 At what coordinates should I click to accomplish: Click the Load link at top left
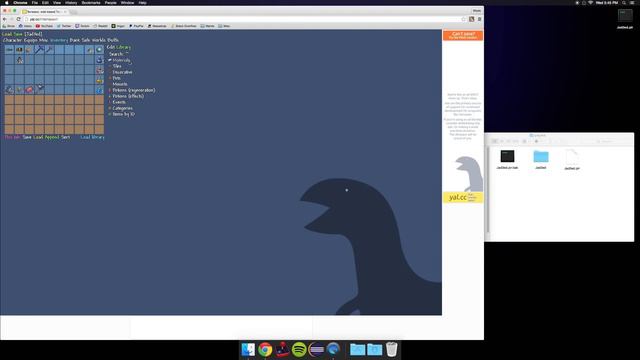tap(7, 34)
